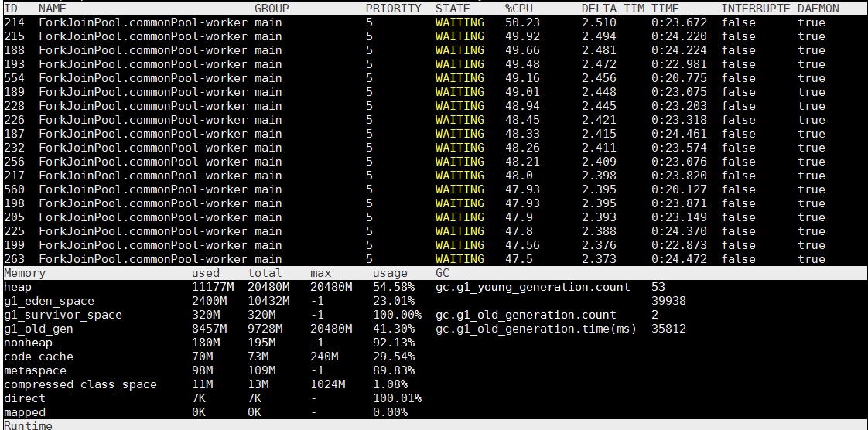Click the PRIORITY column header
Image resolution: width=868 pixels, height=430 pixels.
tap(393, 8)
